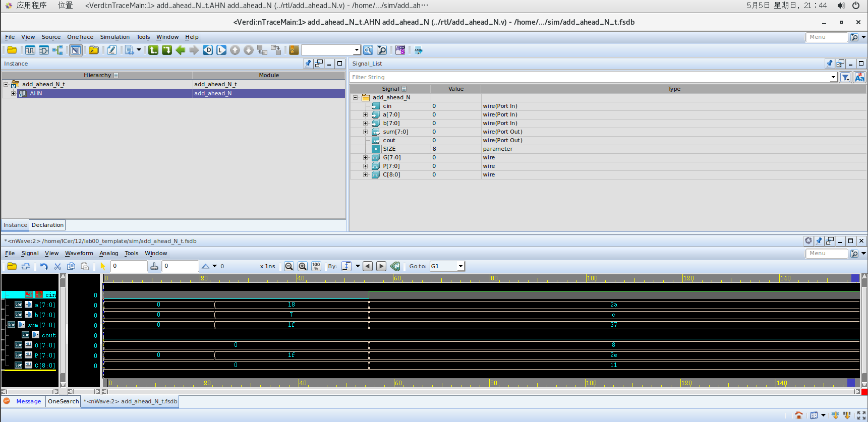
Task: Click the Trace Driver D icon
Action: point(207,50)
